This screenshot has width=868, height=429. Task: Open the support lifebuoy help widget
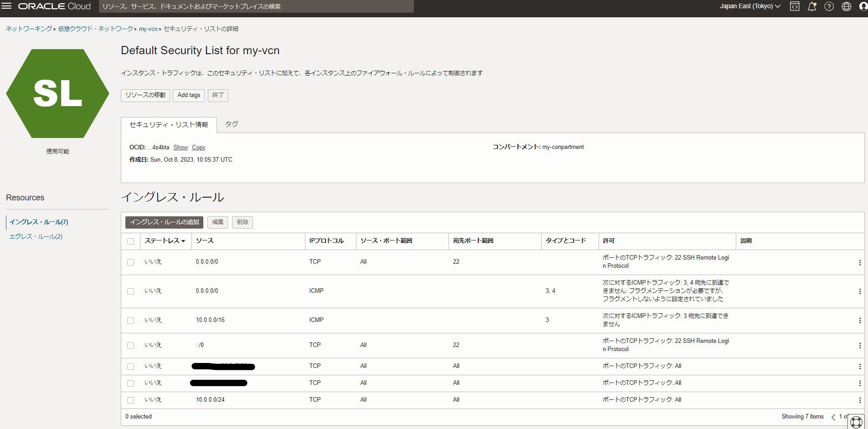tap(857, 422)
